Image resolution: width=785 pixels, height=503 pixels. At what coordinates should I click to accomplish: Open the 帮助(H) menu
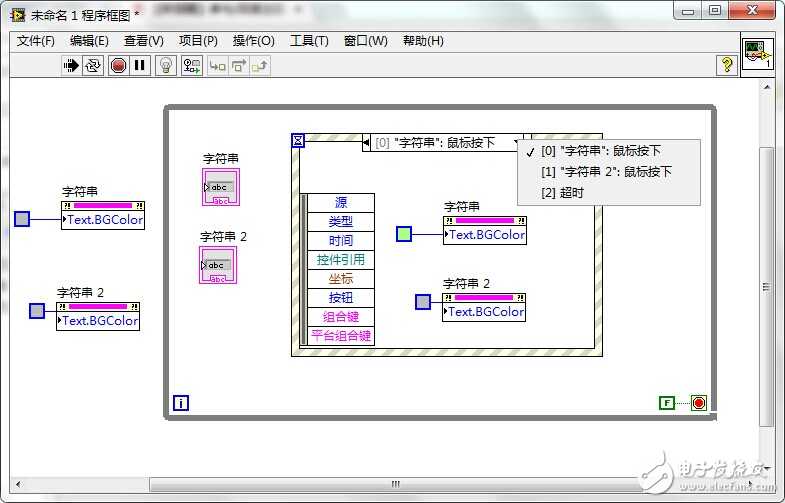(423, 41)
